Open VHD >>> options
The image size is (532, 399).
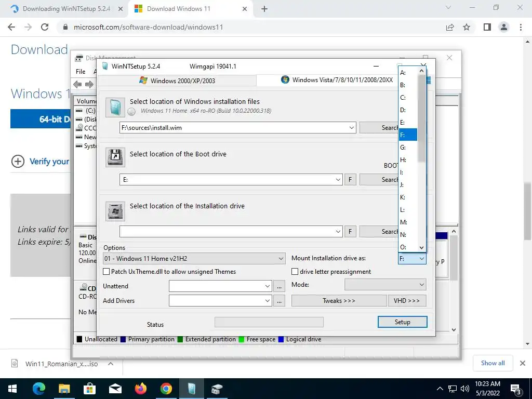407,301
